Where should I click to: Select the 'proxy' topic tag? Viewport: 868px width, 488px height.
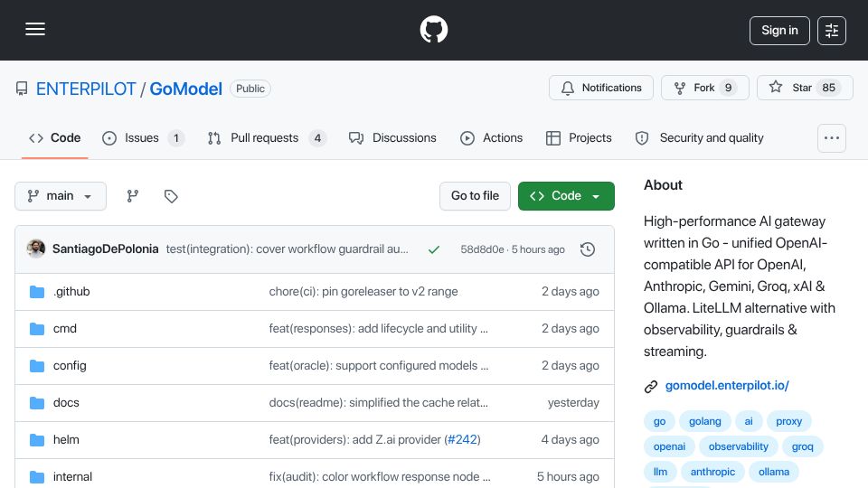click(788, 422)
